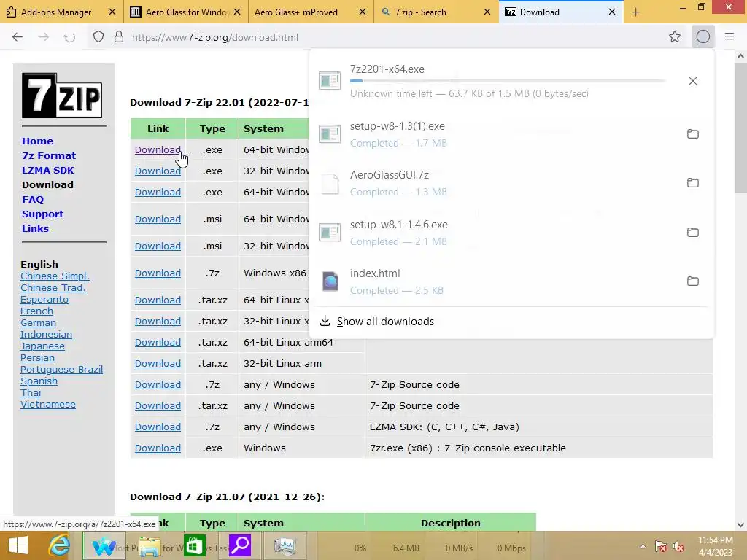This screenshot has width=747, height=560.
Task: Switch to Add-ons Manager tab
Action: tap(55, 12)
